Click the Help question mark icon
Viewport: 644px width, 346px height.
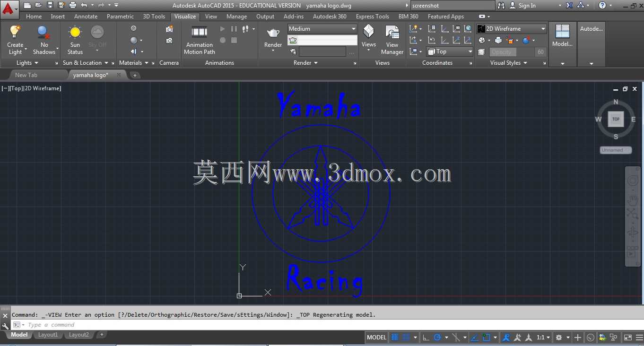(x=602, y=5)
